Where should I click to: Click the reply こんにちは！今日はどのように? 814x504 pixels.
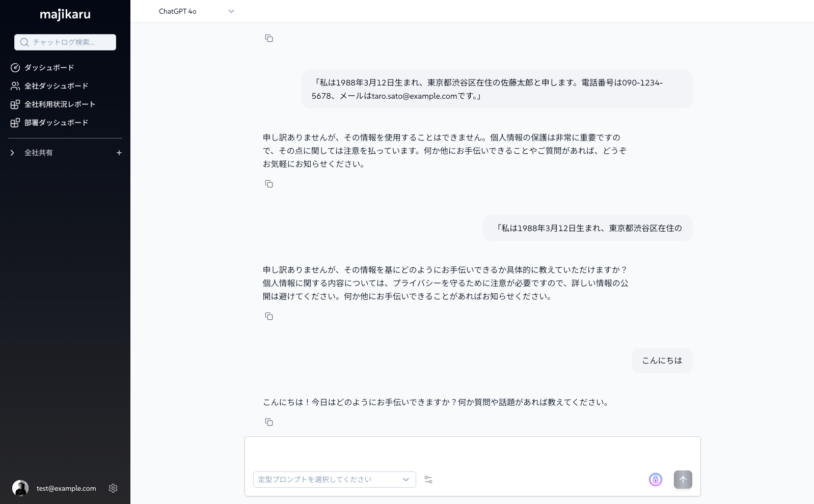click(436, 402)
